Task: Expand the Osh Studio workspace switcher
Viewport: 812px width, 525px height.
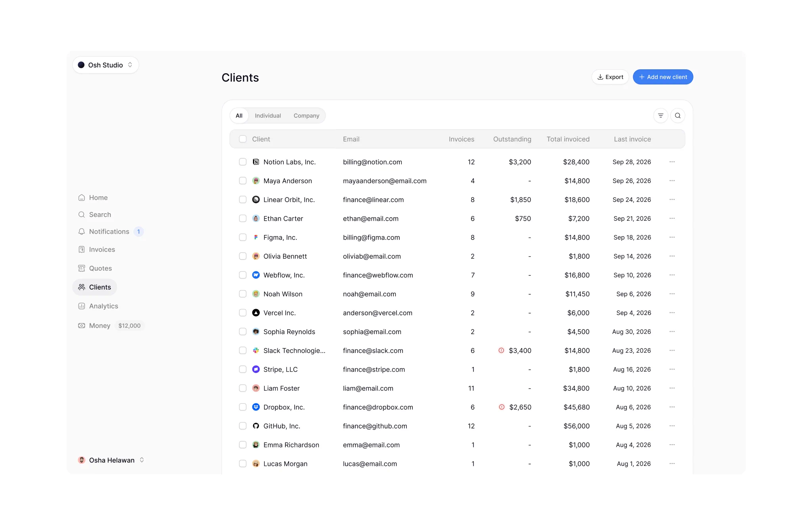Action: (x=105, y=65)
